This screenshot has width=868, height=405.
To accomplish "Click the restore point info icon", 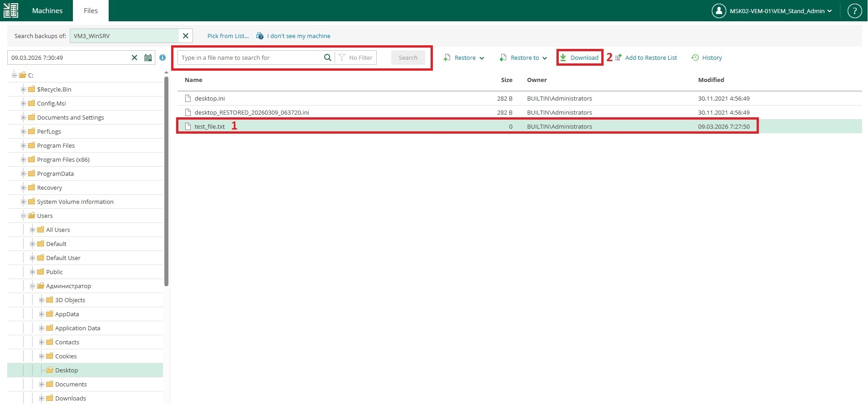I will [x=163, y=58].
